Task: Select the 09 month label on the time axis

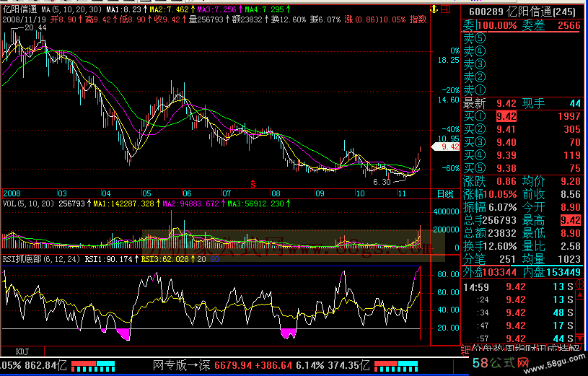Action: (320, 193)
